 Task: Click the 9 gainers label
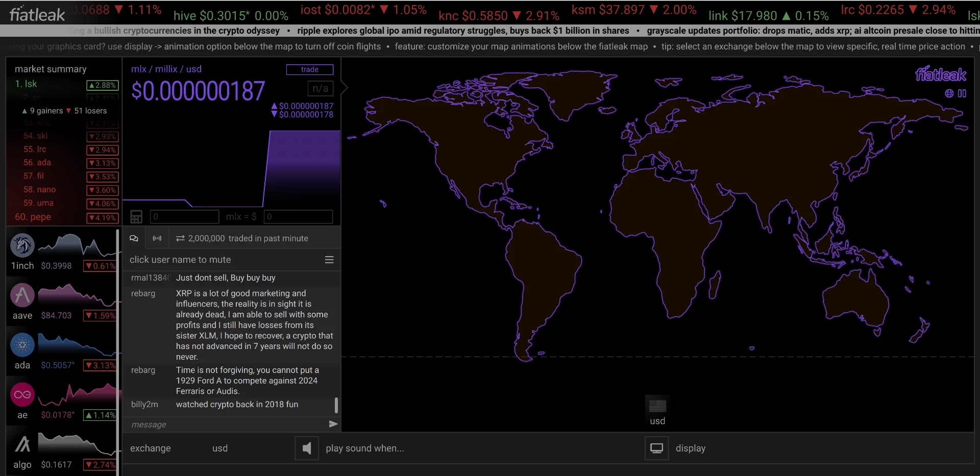click(42, 111)
